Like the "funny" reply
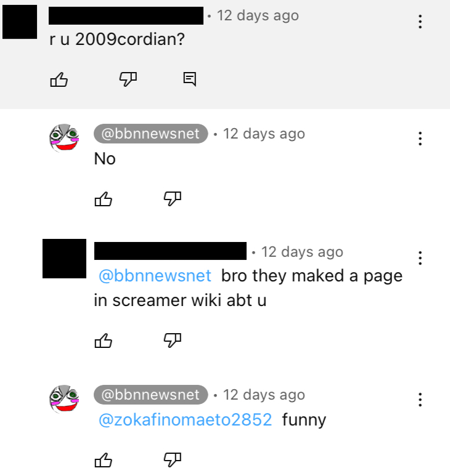 [104, 460]
